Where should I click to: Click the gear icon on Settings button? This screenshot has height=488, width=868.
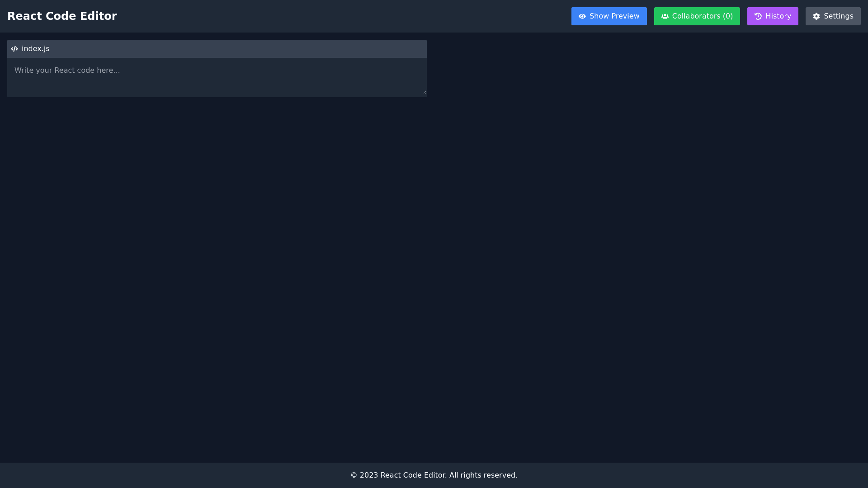[x=816, y=16]
